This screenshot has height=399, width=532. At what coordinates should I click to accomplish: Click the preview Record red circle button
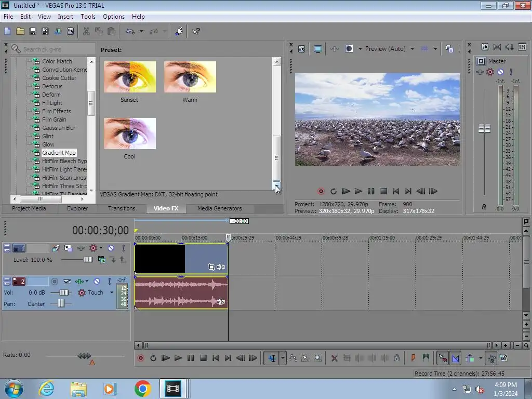click(321, 191)
